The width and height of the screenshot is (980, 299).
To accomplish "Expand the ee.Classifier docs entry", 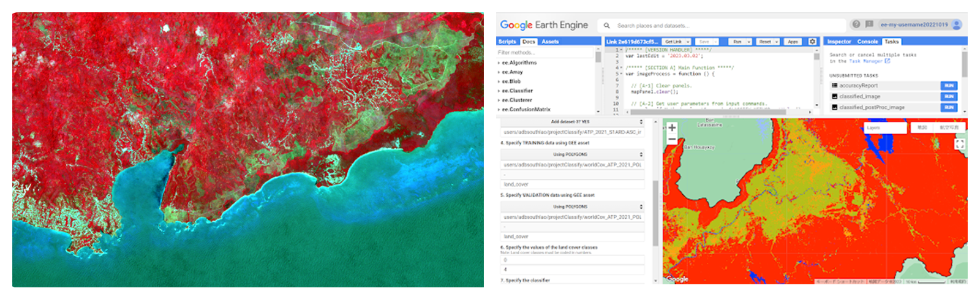I will [x=517, y=91].
